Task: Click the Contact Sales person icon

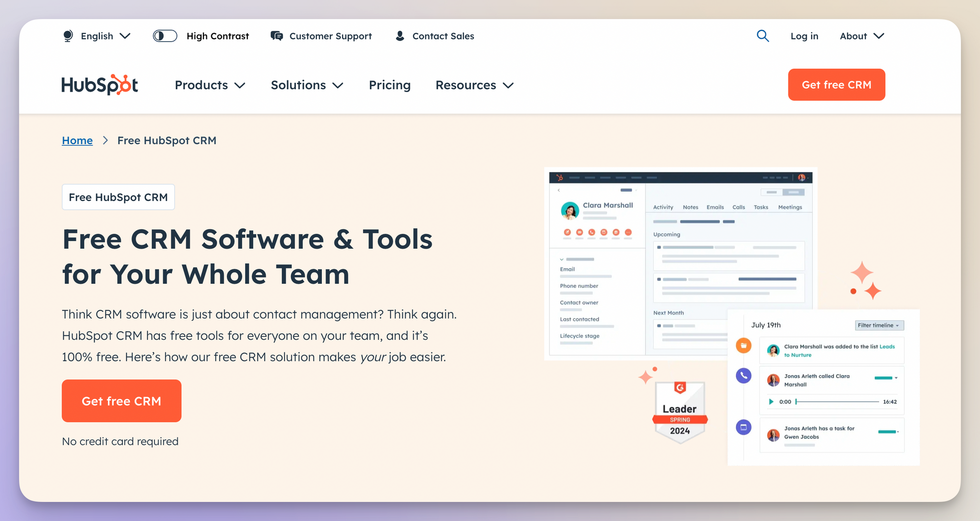Action: click(400, 36)
